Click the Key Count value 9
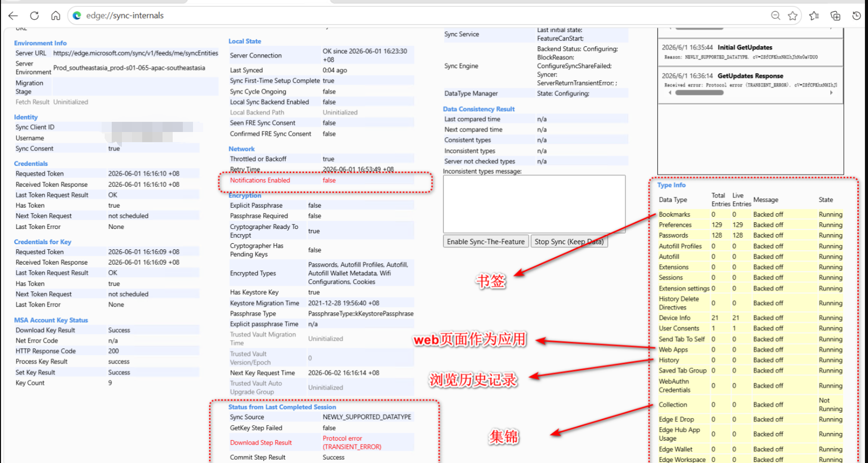This screenshot has width=868, height=463. 110,383
